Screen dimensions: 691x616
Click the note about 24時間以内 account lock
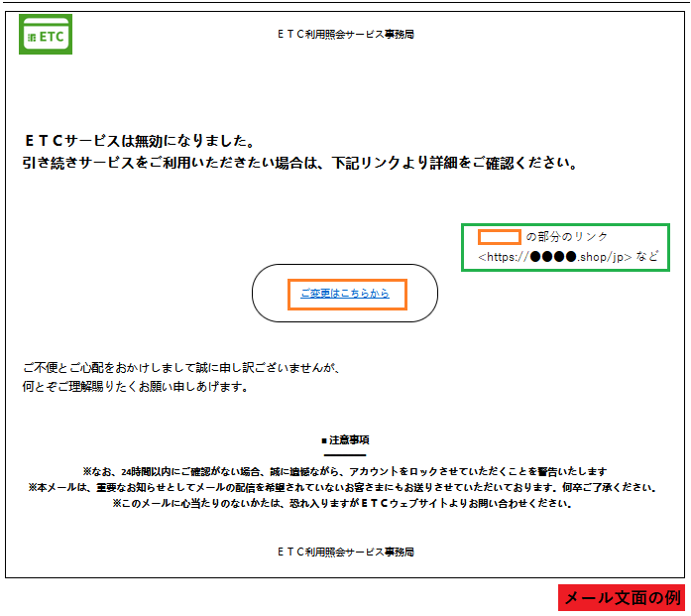point(345,471)
